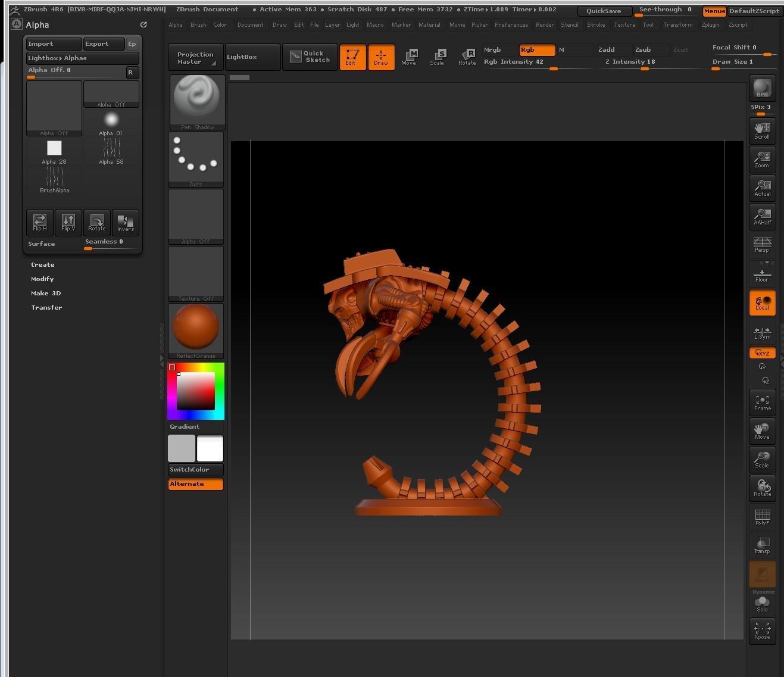Image resolution: width=784 pixels, height=677 pixels.
Task: Open the Tool menu
Action: tap(648, 25)
